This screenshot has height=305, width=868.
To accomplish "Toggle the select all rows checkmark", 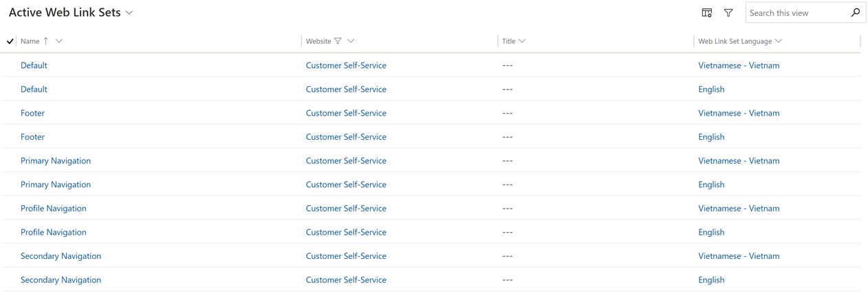I will (x=10, y=41).
